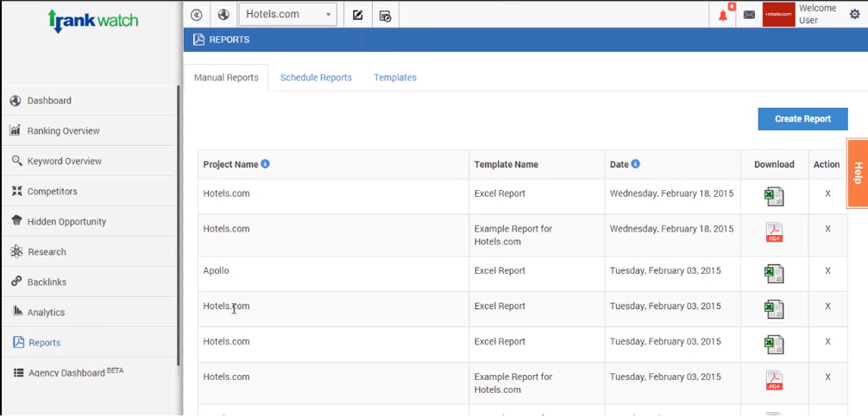
Task: Open Hidden Opportunity in the sidebar
Action: tap(66, 222)
